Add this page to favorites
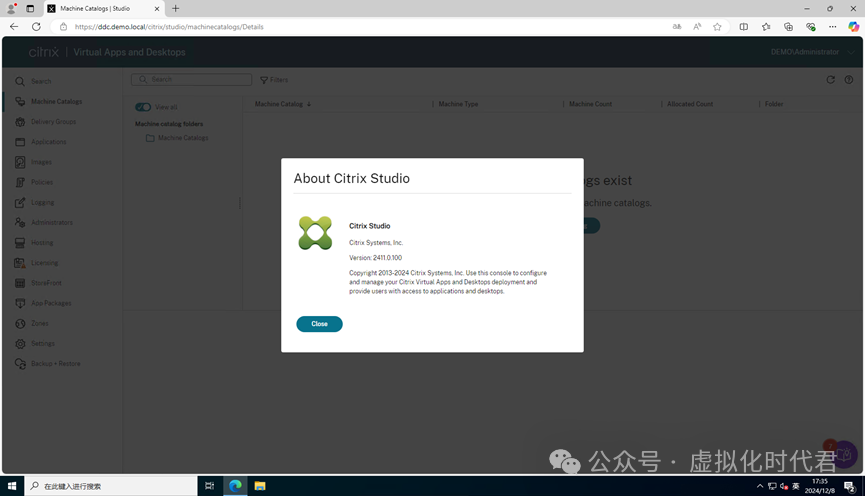The image size is (865, 496). pos(717,26)
